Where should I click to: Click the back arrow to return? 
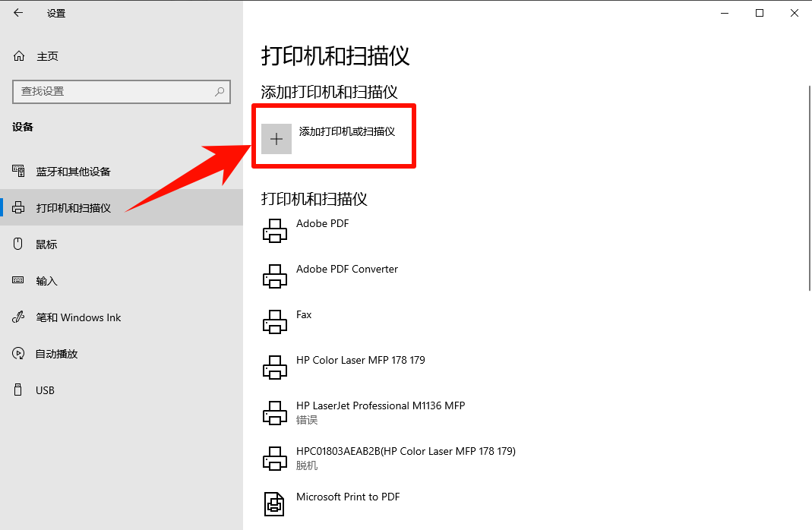[18, 12]
